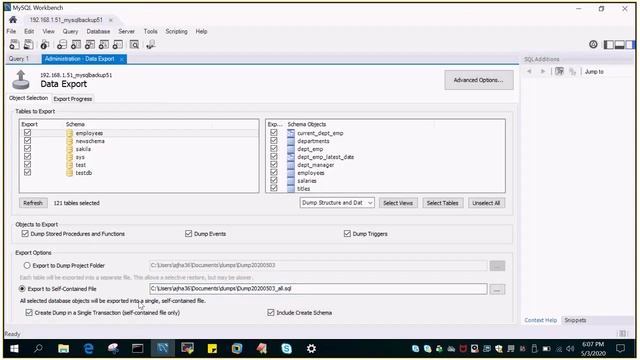This screenshot has width=640, height=360.
Task: Click the Unselect All button
Action: pyautogui.click(x=486, y=203)
